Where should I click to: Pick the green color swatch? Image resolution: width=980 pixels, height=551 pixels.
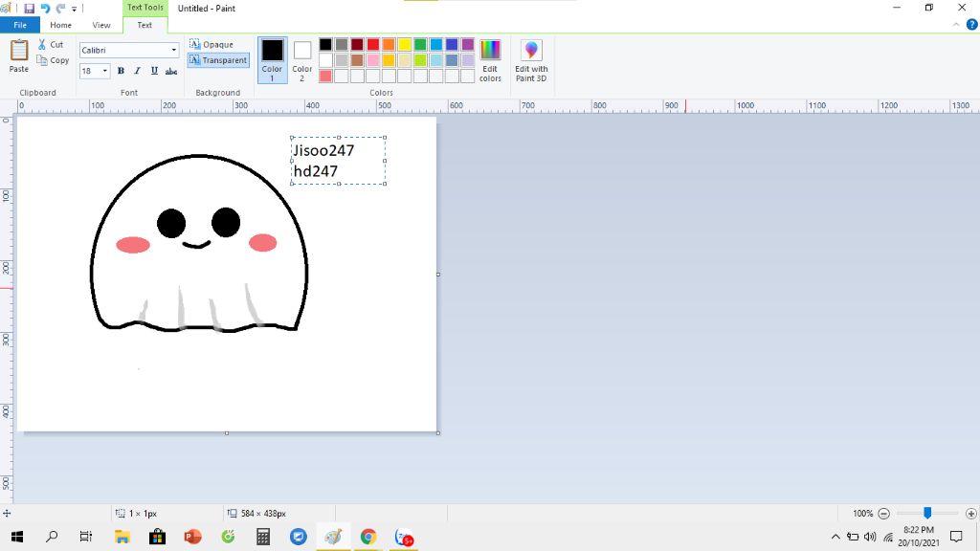tap(420, 44)
